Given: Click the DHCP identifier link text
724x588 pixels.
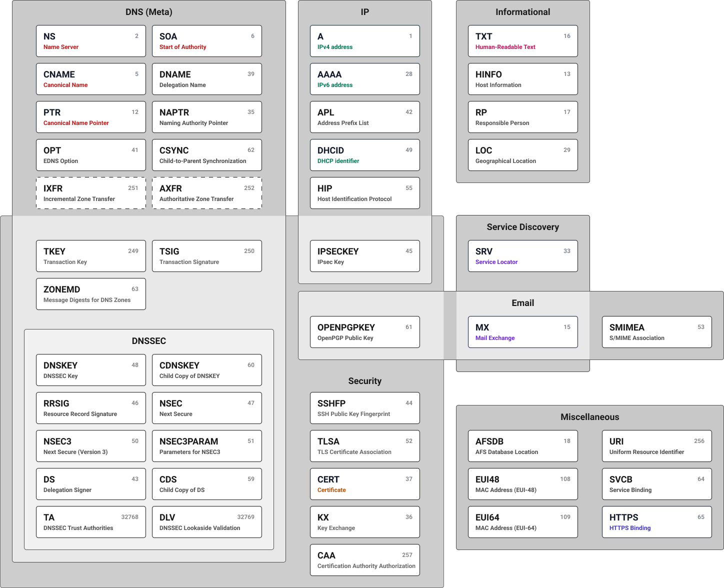Looking at the screenshot, I should pos(338,161).
